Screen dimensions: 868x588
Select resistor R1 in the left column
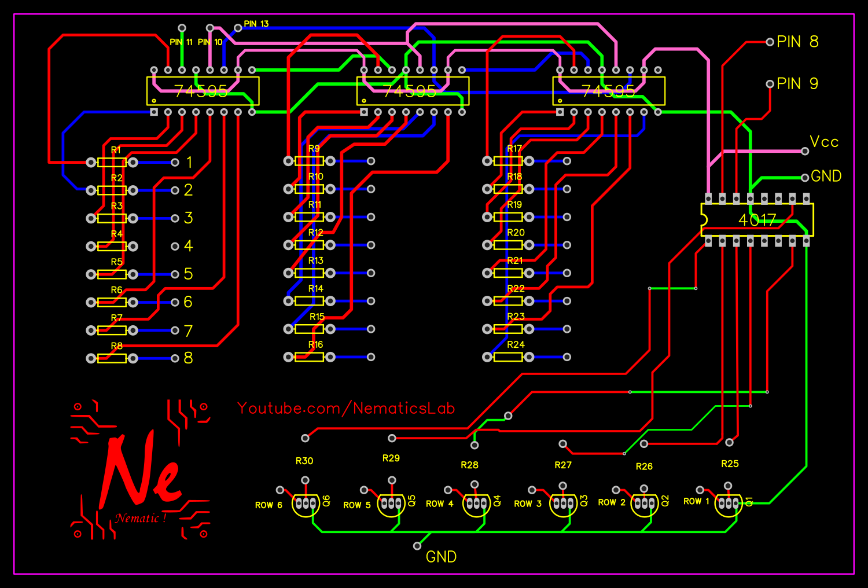point(111,161)
